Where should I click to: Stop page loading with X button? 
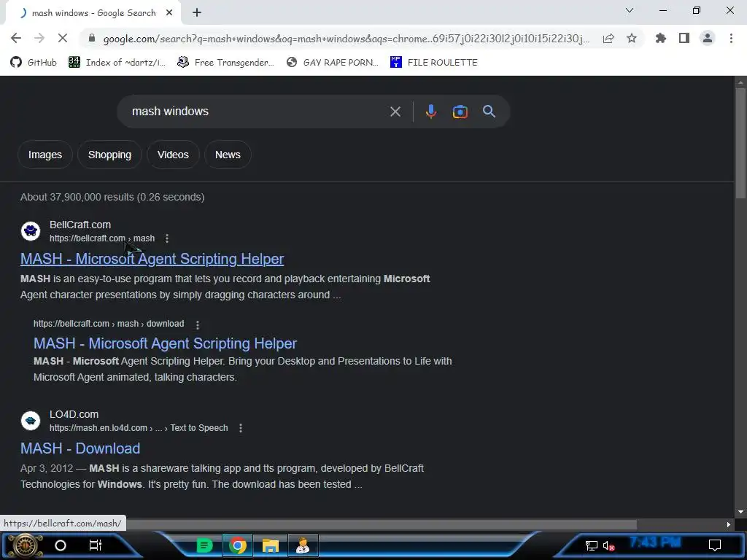[x=63, y=38]
